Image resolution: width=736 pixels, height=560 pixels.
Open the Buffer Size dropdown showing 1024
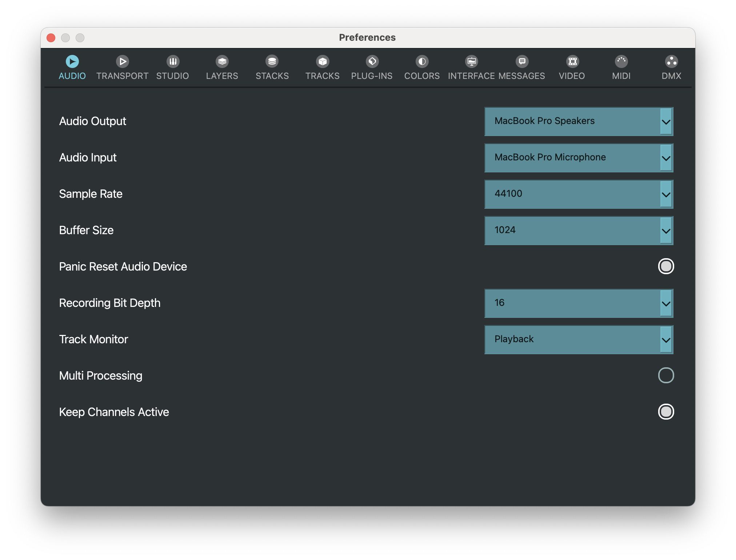tap(579, 231)
